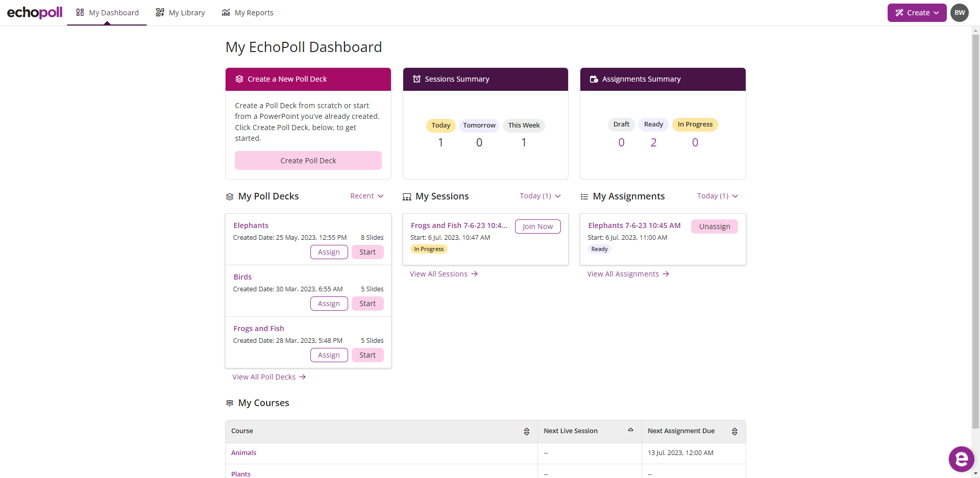Select the Today sessions pill
Viewport: 980px width, 478px height.
click(441, 125)
